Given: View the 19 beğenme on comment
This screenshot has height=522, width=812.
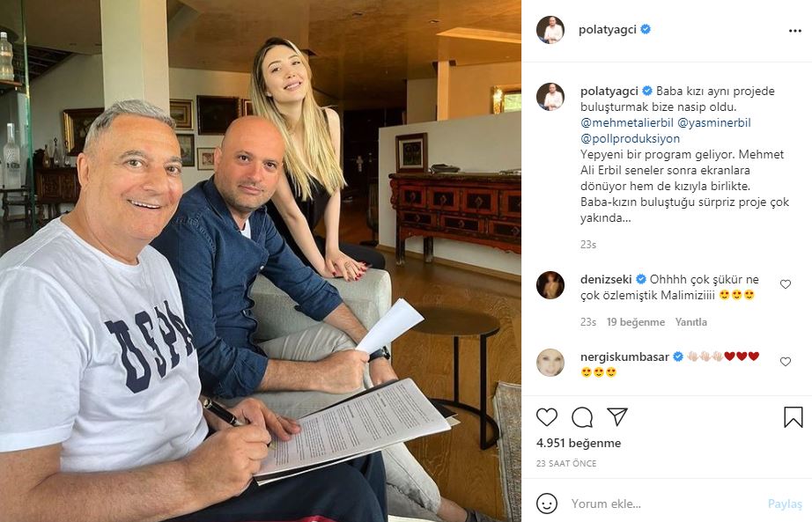Looking at the screenshot, I should pyautogui.click(x=635, y=322).
